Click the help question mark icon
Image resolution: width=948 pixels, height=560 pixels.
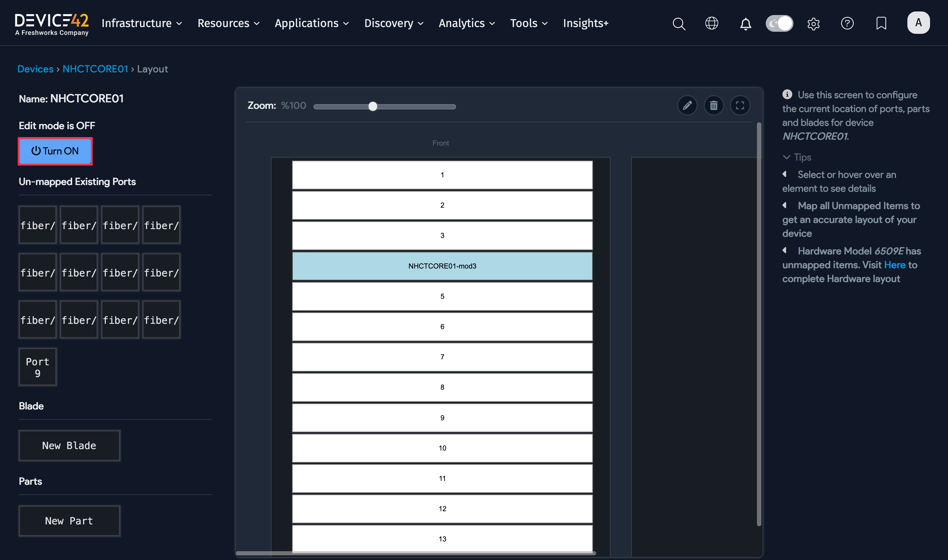tap(847, 24)
